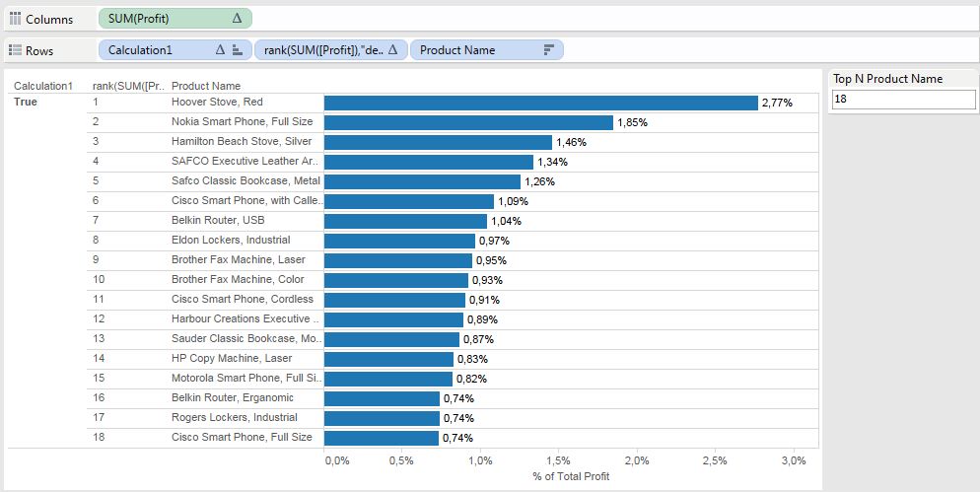This screenshot has height=492, width=980.
Task: Open the Product Name pill menu
Action: (473, 50)
